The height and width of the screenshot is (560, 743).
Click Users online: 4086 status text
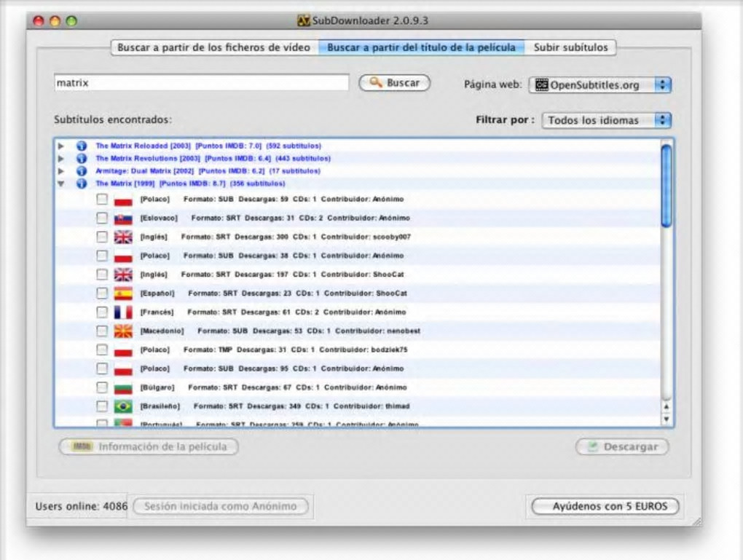pos(82,506)
